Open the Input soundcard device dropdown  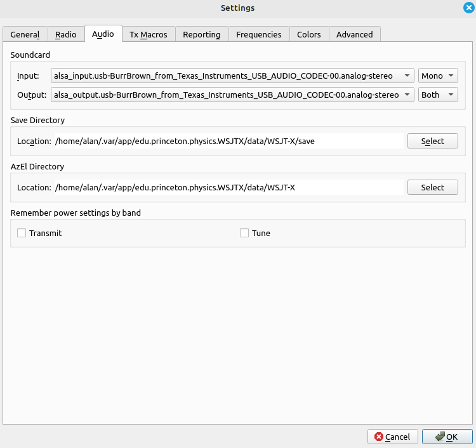(x=232, y=76)
